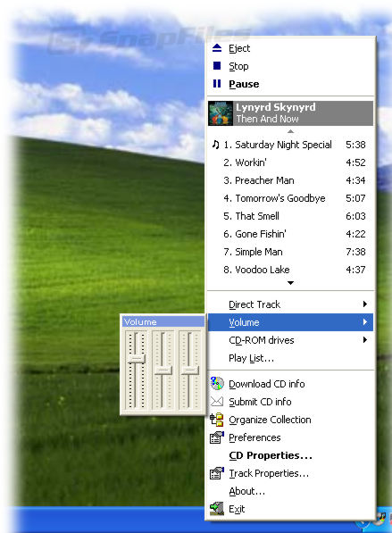Click the 7:38 track duration
The image size is (392, 533).
(355, 252)
